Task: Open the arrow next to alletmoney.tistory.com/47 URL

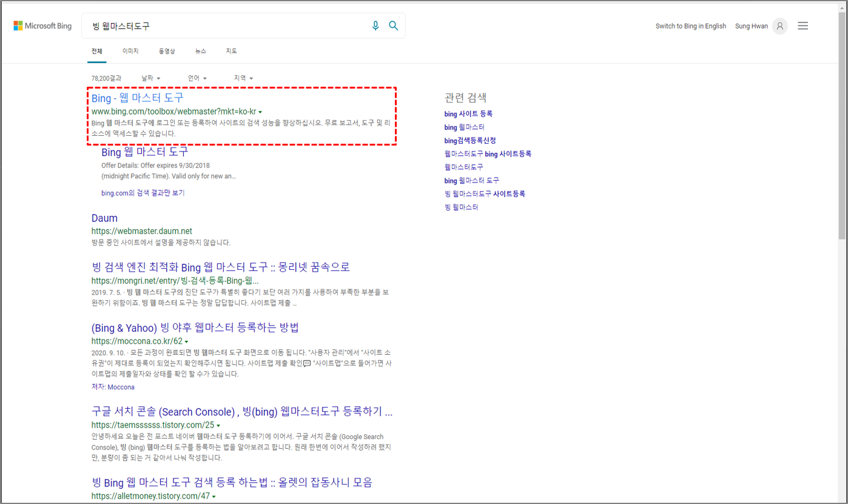Action: point(214,497)
